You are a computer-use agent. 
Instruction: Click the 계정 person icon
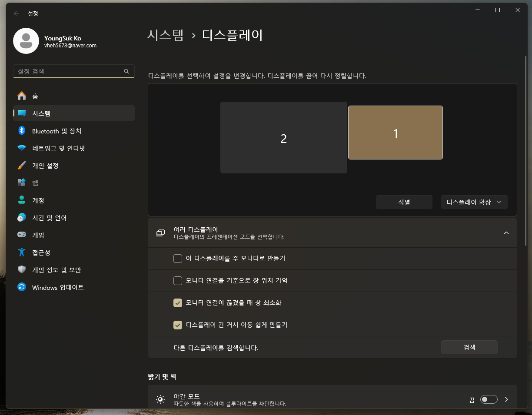coord(22,200)
